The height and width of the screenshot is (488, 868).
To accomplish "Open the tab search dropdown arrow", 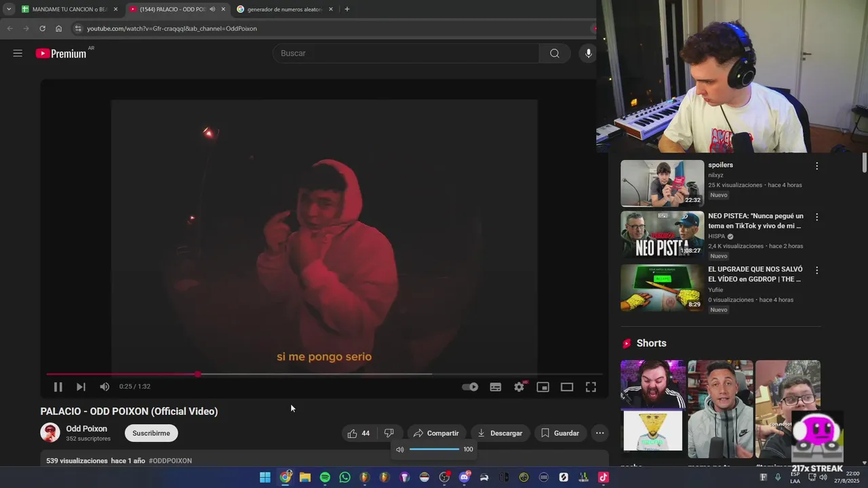I will point(8,9).
